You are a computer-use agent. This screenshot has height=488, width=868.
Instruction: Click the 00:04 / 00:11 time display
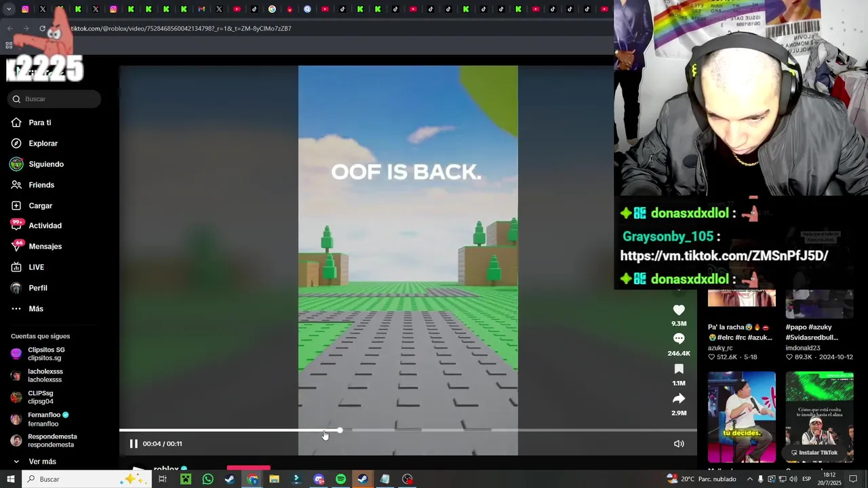(x=162, y=444)
